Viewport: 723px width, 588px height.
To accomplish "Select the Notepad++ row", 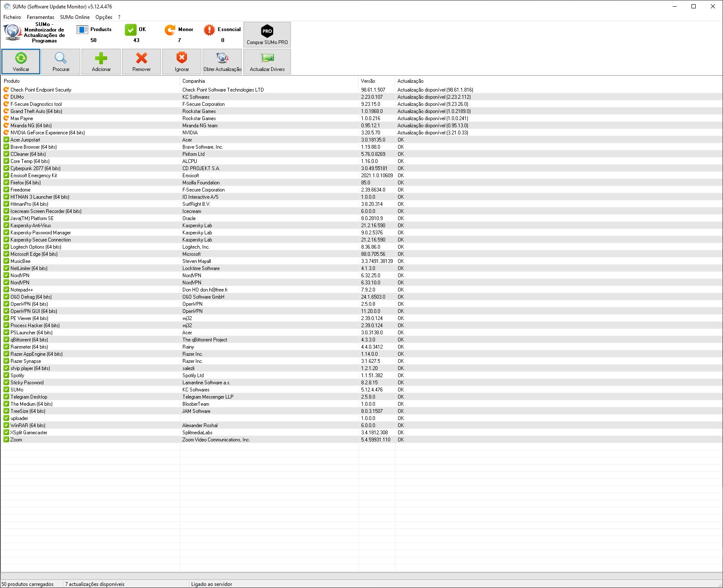I will pos(361,290).
